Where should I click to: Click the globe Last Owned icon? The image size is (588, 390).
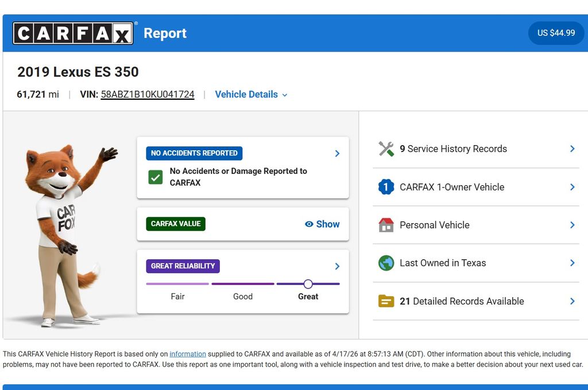pos(386,263)
